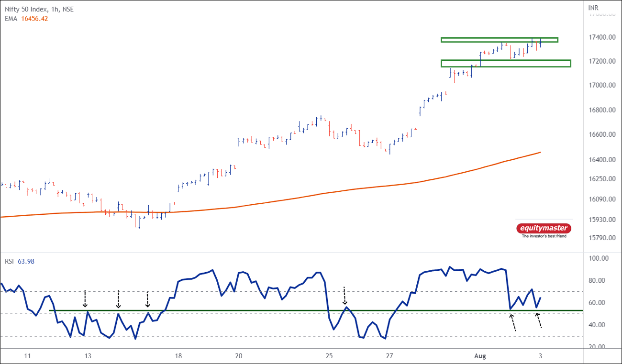Click the Aug label on time axis

(x=480, y=356)
